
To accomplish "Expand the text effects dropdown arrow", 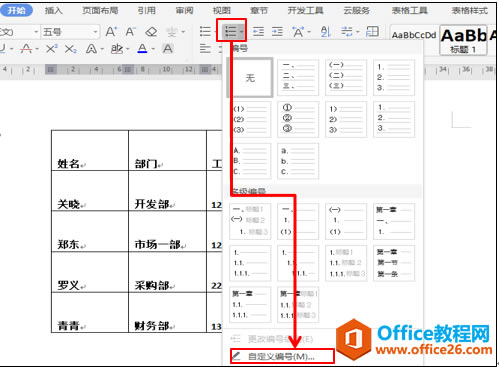I will [102, 49].
